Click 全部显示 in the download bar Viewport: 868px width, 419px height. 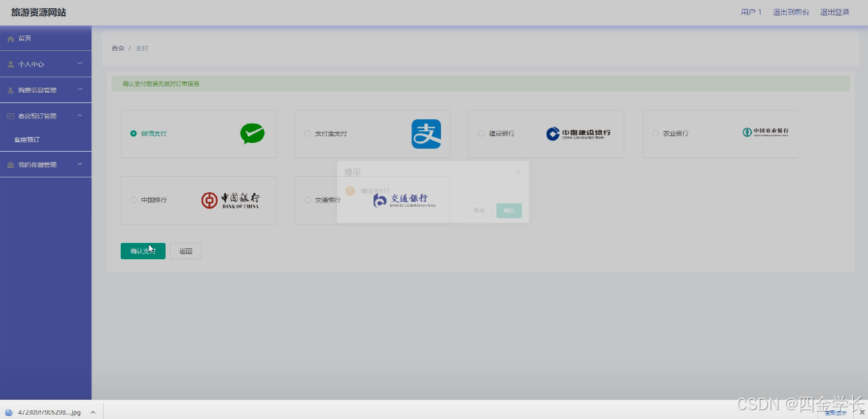tap(836, 412)
